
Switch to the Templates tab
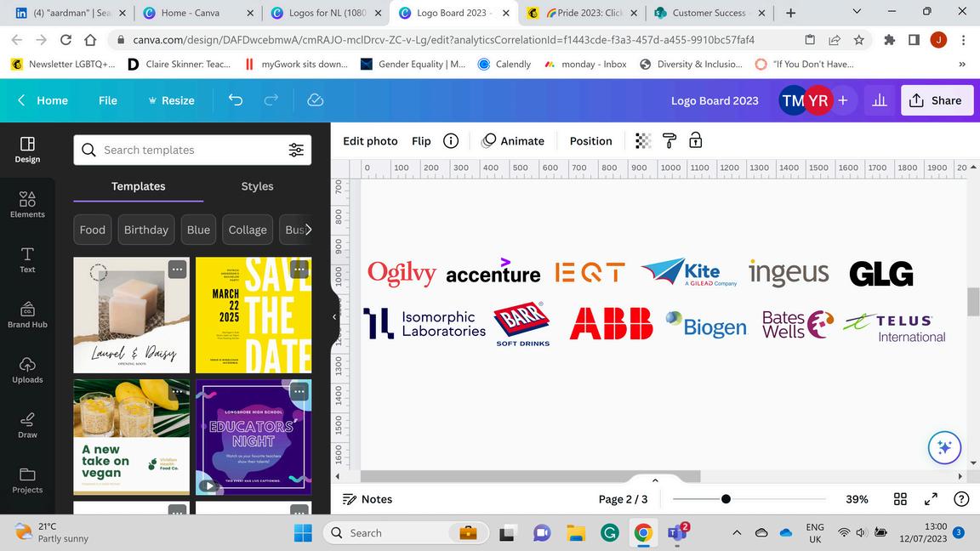click(138, 186)
